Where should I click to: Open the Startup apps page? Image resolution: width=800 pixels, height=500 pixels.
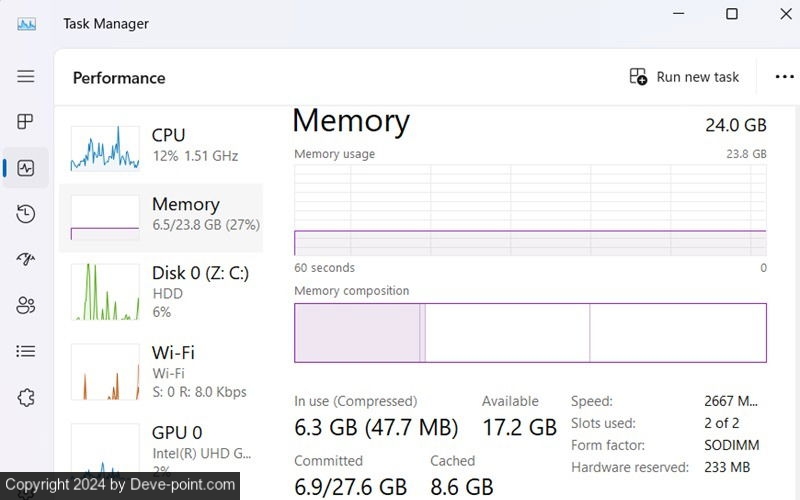(x=26, y=260)
